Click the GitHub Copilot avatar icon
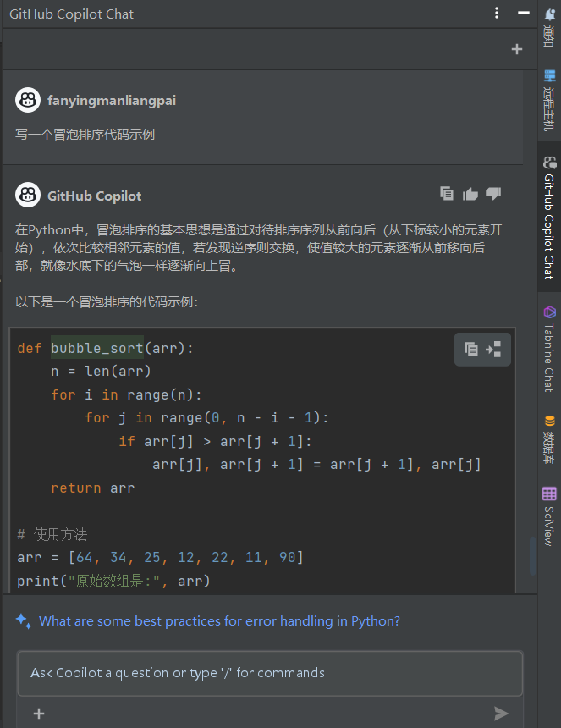This screenshot has width=561, height=728. (x=28, y=195)
